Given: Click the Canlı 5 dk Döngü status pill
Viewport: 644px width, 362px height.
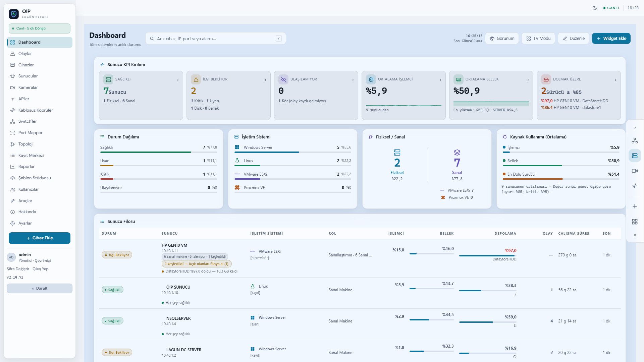Looking at the screenshot, I should (40, 28).
